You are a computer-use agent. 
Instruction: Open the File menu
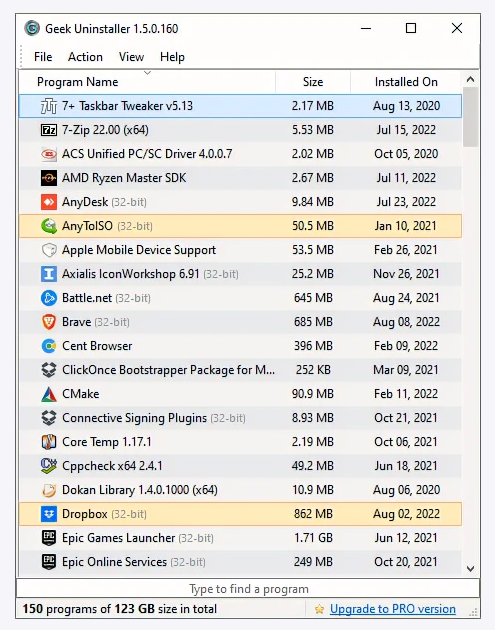[x=43, y=57]
